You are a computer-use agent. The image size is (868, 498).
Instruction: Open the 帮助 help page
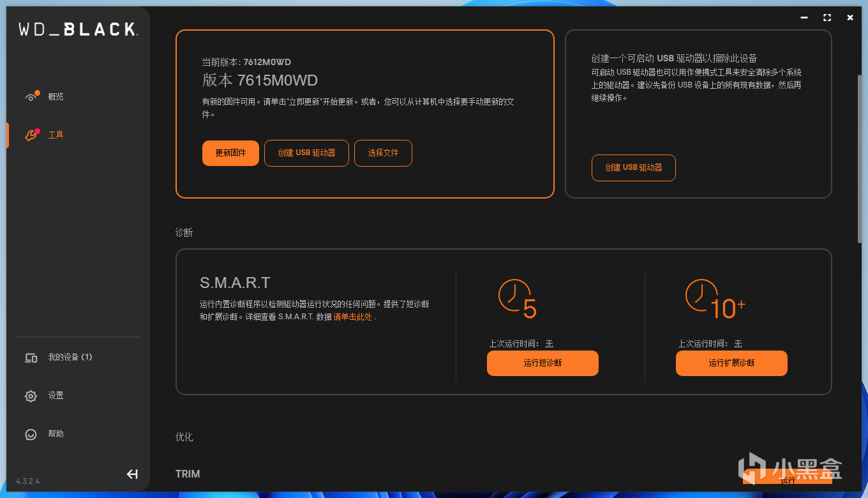56,434
